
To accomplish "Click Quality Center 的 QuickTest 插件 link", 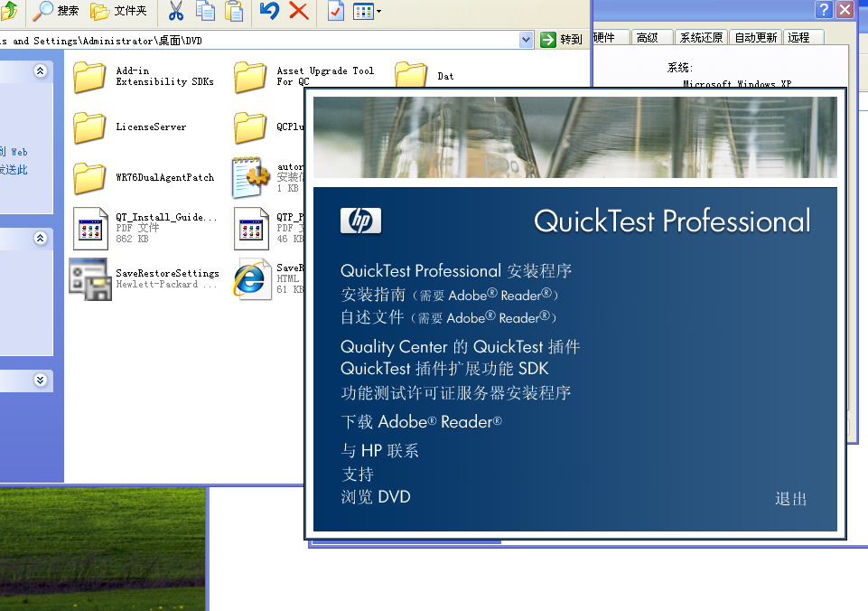I will click(x=460, y=347).
